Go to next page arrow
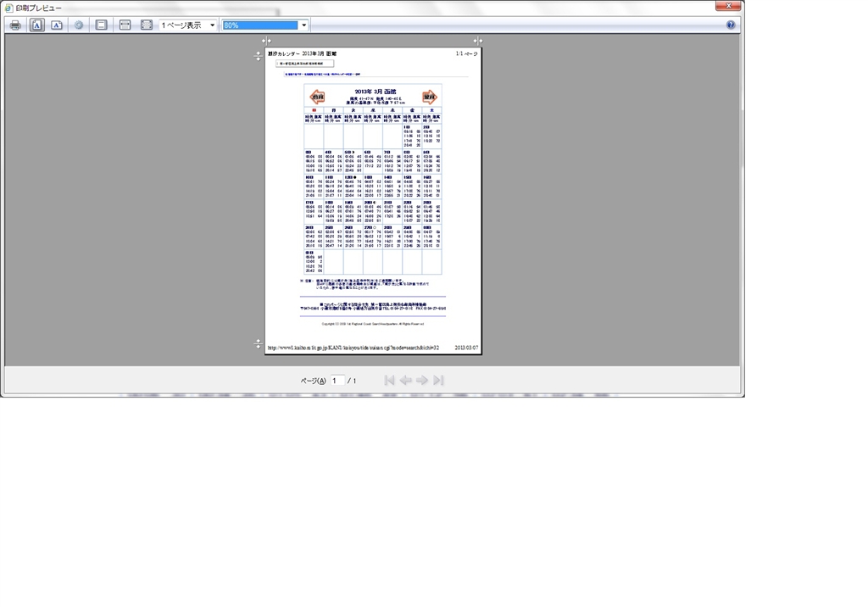Viewport: 868px width, 607px height. [x=422, y=380]
